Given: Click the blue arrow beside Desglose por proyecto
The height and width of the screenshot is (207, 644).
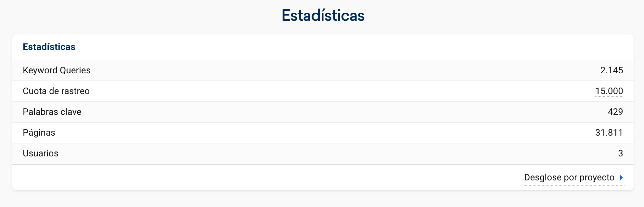Looking at the screenshot, I should 621,177.
